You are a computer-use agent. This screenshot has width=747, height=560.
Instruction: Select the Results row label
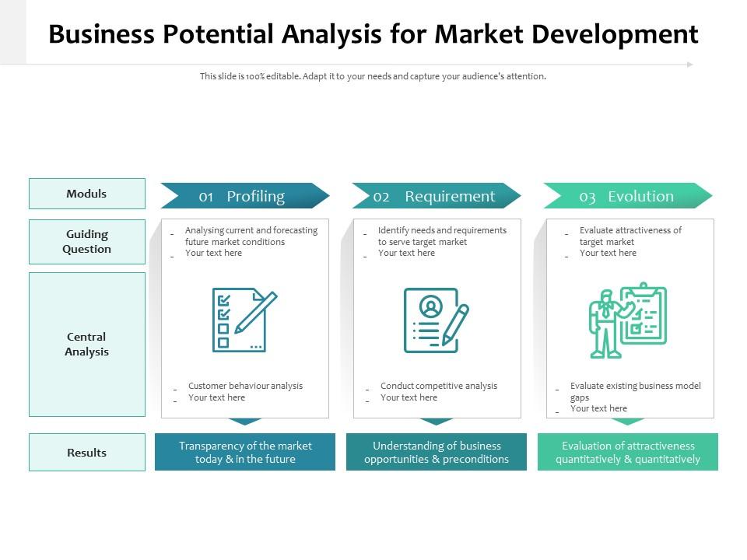[x=86, y=452]
